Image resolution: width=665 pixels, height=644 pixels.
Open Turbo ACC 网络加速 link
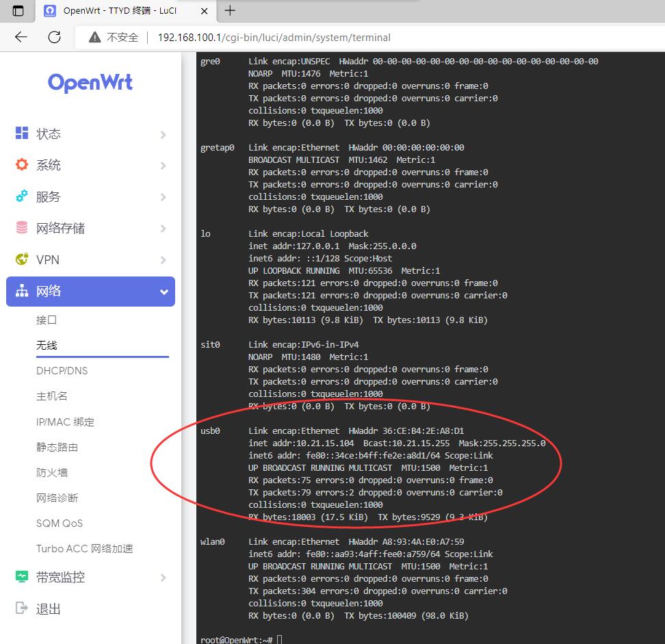pos(84,548)
